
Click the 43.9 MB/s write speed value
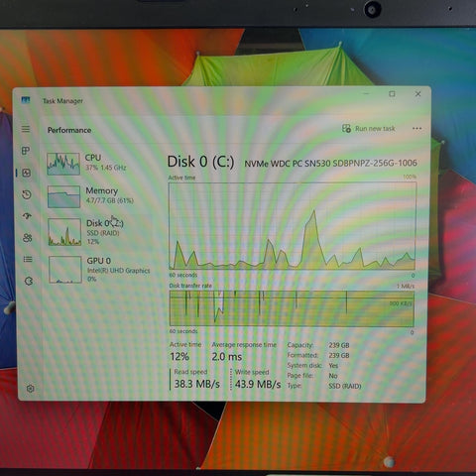(258, 384)
